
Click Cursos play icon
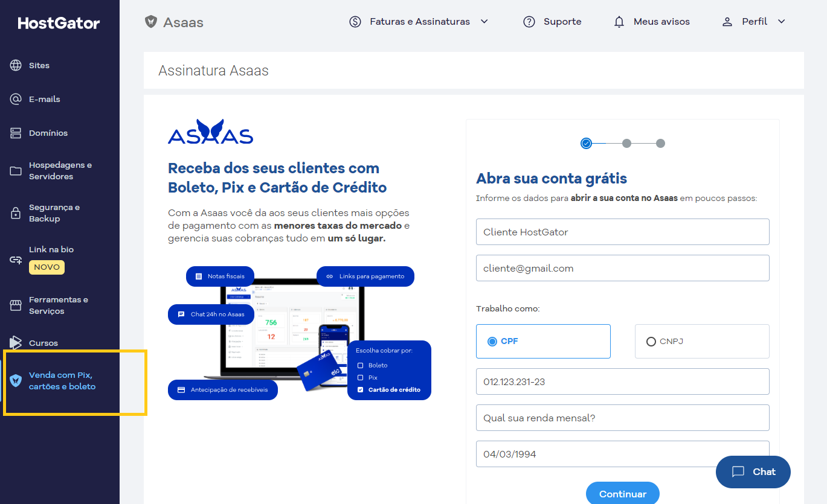pos(16,343)
